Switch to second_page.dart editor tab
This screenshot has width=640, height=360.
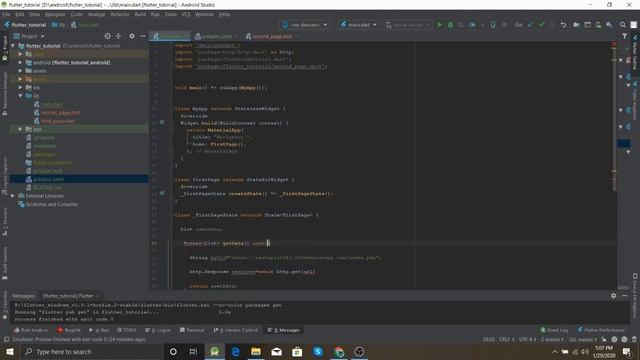(271, 36)
